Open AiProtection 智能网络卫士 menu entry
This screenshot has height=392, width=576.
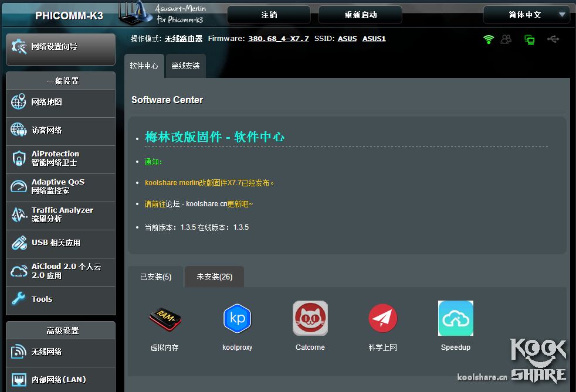tap(60, 159)
